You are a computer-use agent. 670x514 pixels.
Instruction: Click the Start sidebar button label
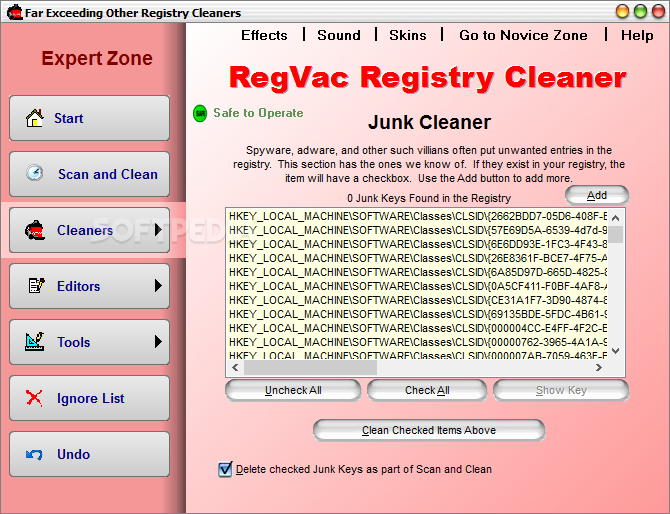pyautogui.click(x=68, y=118)
